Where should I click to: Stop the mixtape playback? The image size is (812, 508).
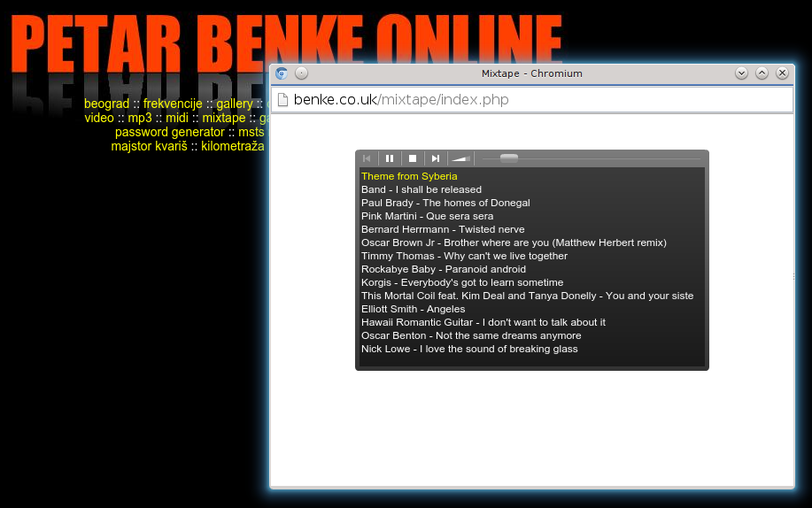click(x=413, y=158)
